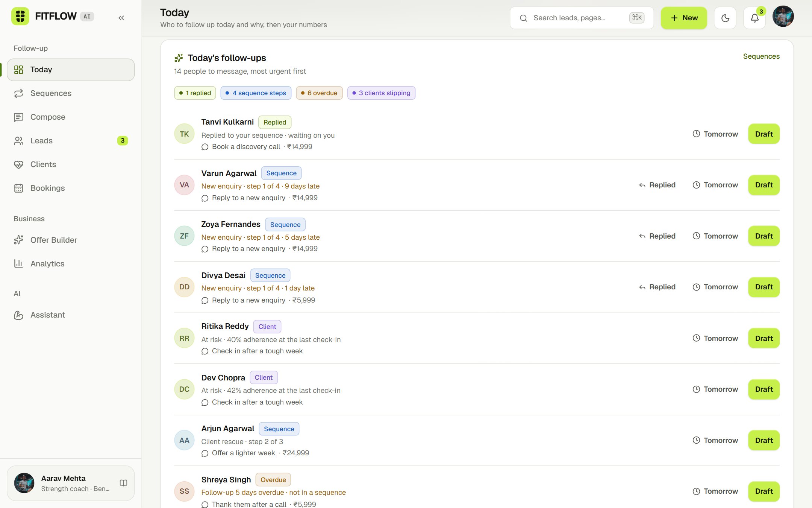
Task: Open Today in the sidebar
Action: (71, 70)
